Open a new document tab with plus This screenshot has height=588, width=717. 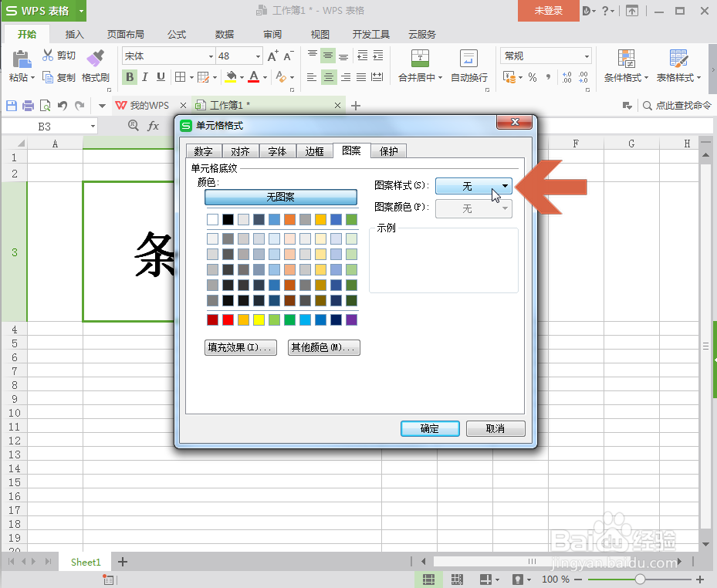pyautogui.click(x=356, y=106)
